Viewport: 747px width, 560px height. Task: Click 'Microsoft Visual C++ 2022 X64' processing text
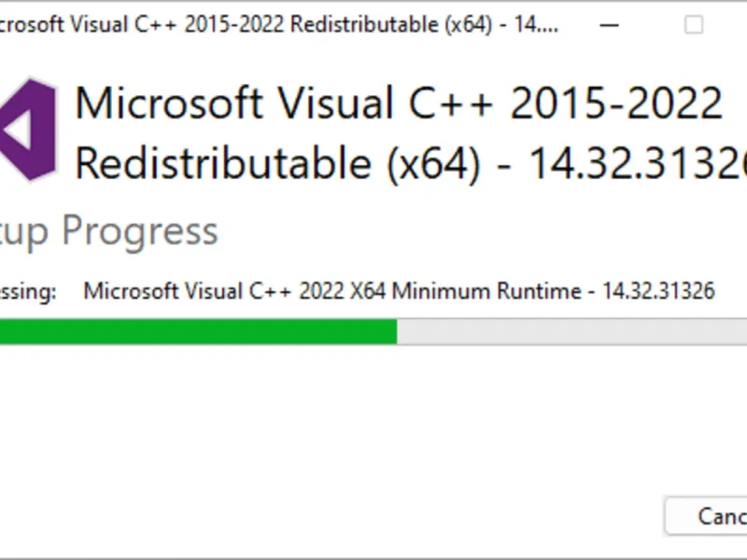[x=234, y=290]
